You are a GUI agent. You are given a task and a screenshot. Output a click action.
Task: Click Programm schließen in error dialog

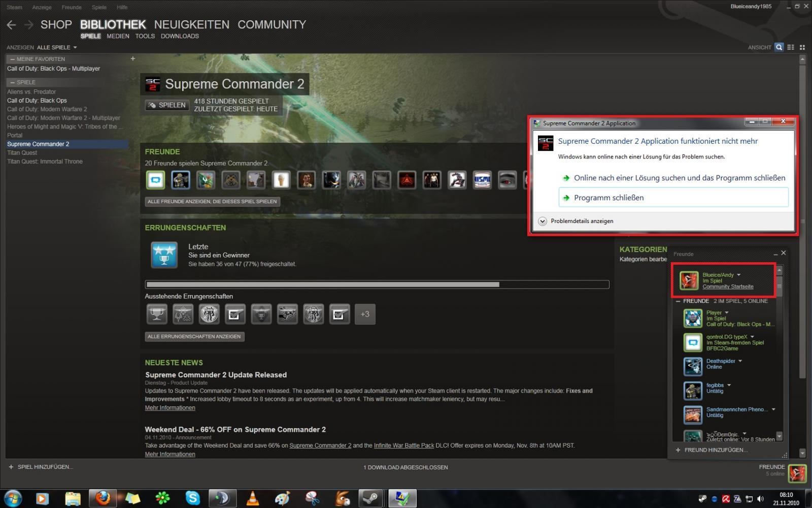[x=673, y=198]
